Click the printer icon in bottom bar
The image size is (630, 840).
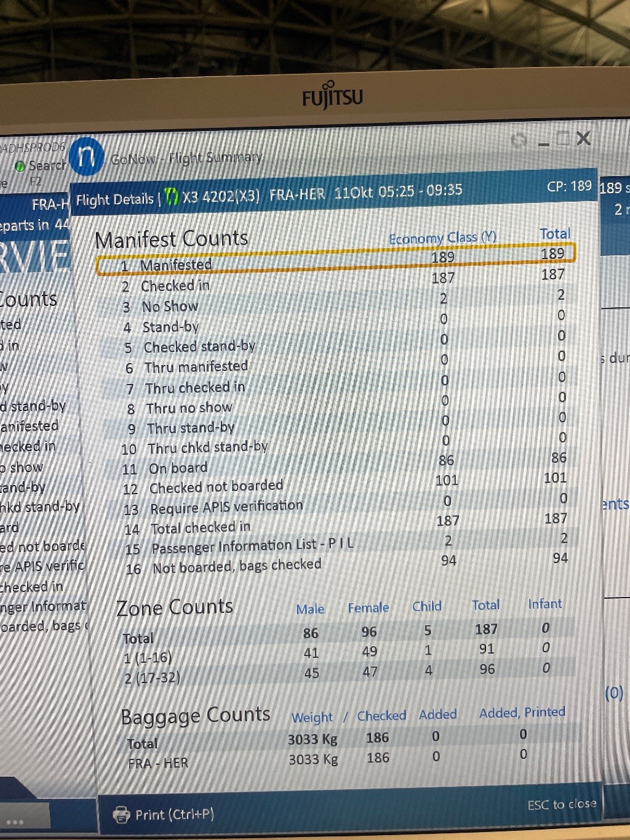coord(121,814)
